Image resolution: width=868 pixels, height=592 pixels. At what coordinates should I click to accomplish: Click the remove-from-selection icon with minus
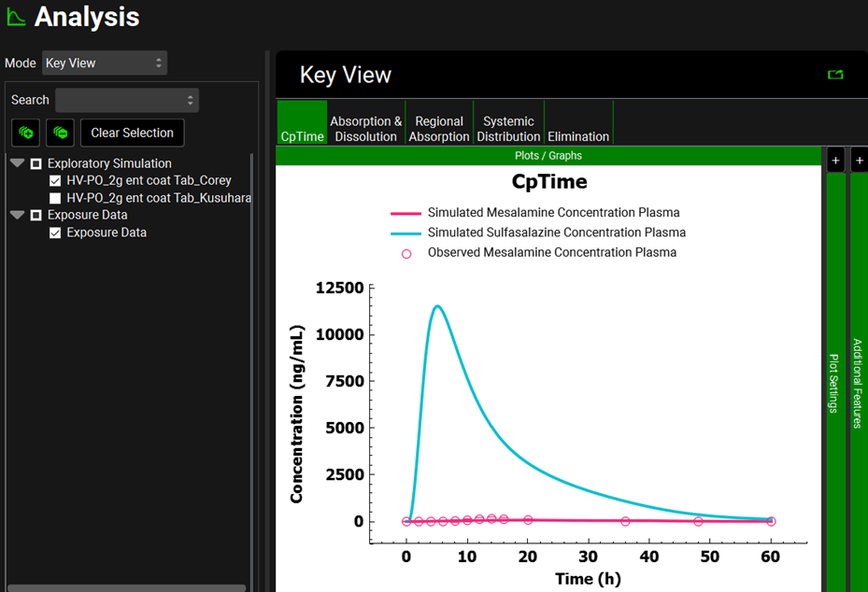click(60, 133)
